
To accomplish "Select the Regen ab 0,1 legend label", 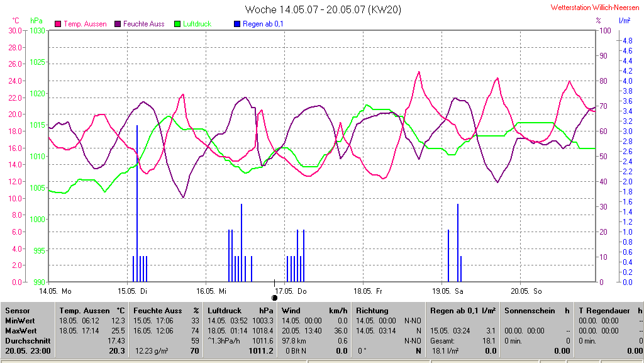I will [x=263, y=24].
